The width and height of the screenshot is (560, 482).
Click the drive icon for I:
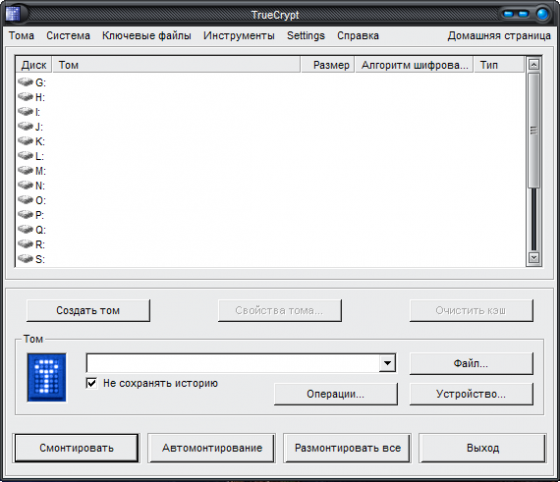coord(25,111)
